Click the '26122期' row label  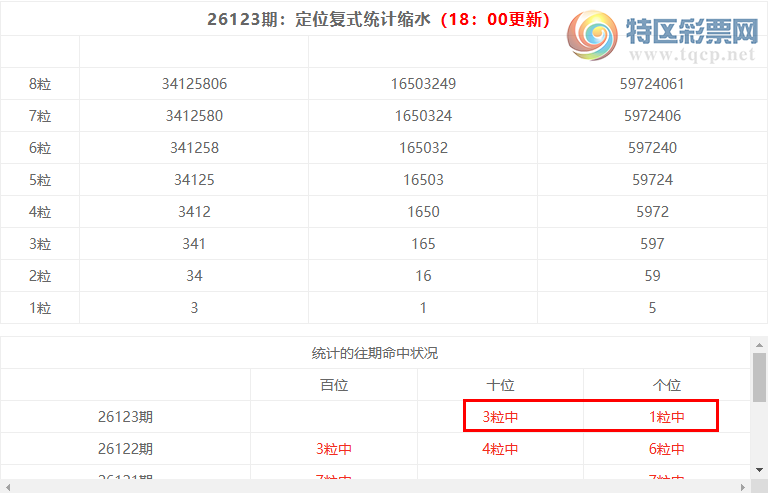(x=125, y=449)
